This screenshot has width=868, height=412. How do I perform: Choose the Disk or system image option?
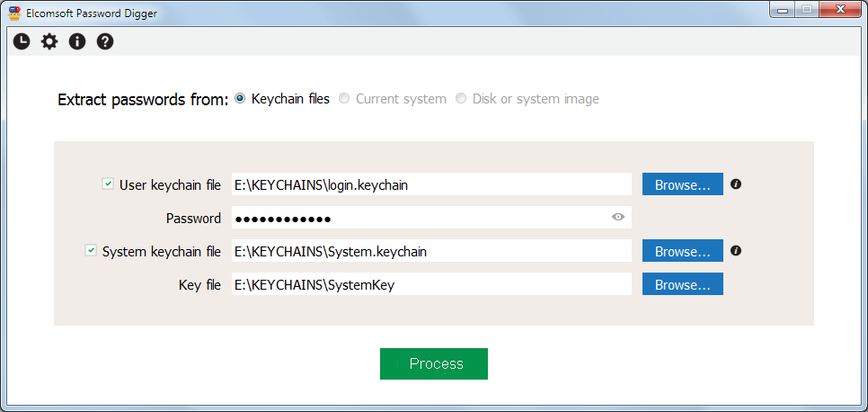[x=461, y=99]
